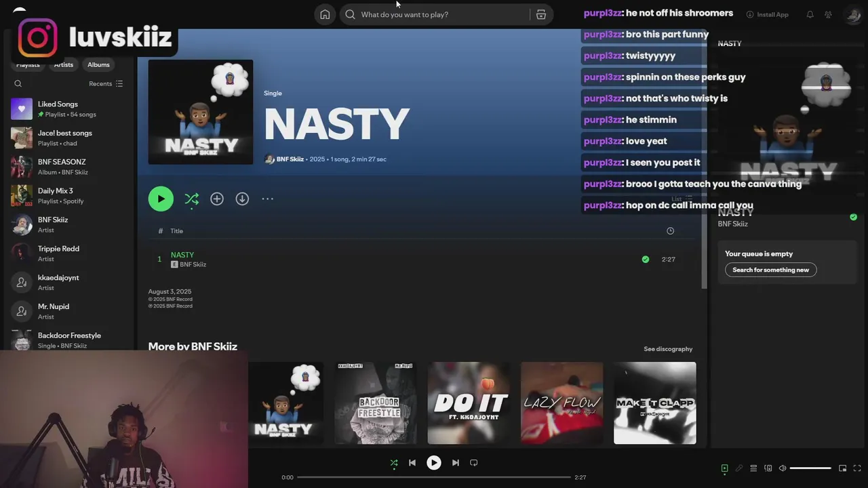The height and width of the screenshot is (488, 868).
Task: Open Lazy Flow release card
Action: point(561,403)
